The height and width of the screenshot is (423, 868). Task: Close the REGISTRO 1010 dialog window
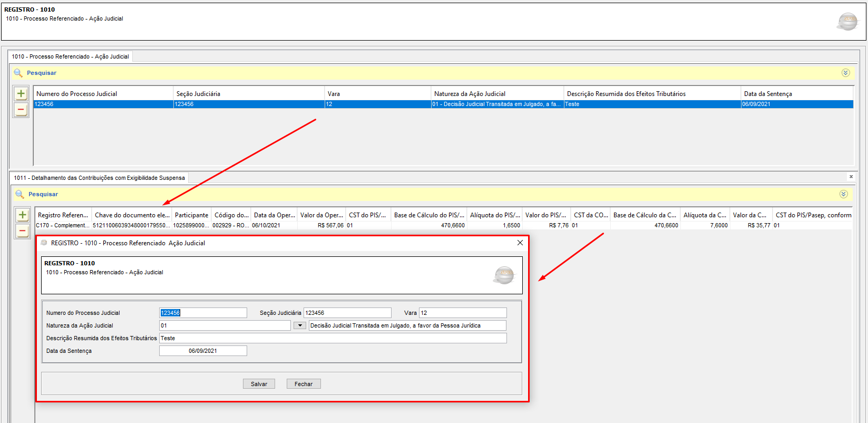(520, 243)
